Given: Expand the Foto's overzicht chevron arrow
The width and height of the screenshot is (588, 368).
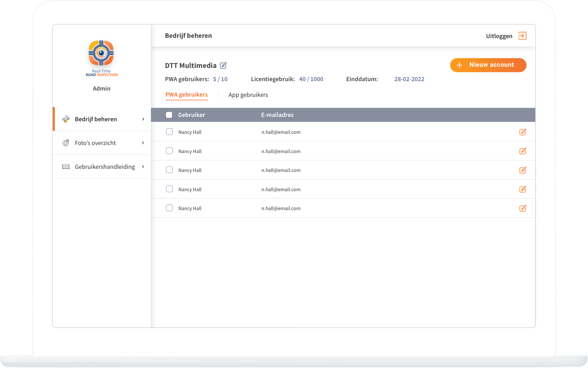Looking at the screenshot, I should (x=143, y=143).
